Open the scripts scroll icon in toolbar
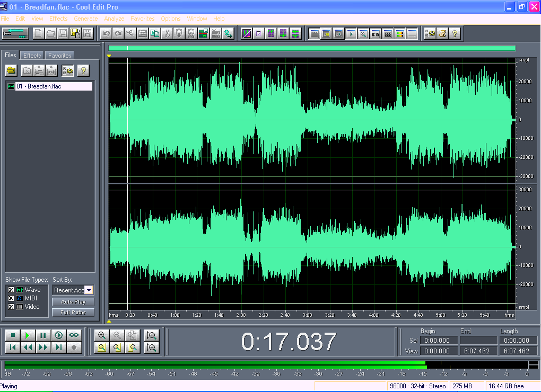 [442, 33]
